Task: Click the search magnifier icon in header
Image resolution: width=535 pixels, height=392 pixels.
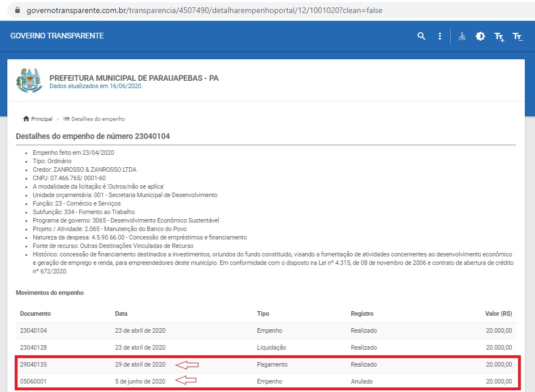Action: click(421, 36)
